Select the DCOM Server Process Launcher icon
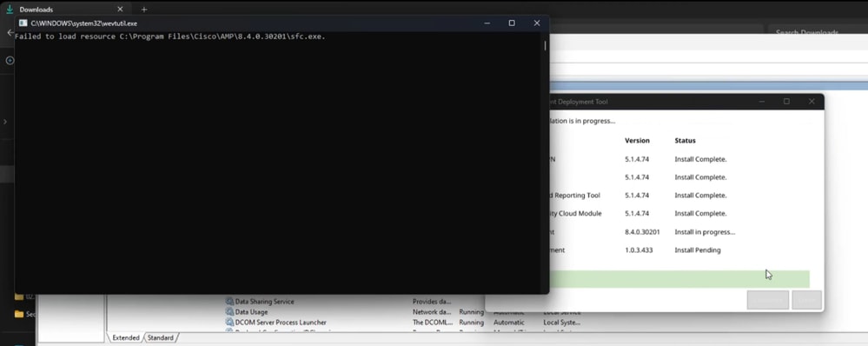868x346 pixels. tap(229, 322)
